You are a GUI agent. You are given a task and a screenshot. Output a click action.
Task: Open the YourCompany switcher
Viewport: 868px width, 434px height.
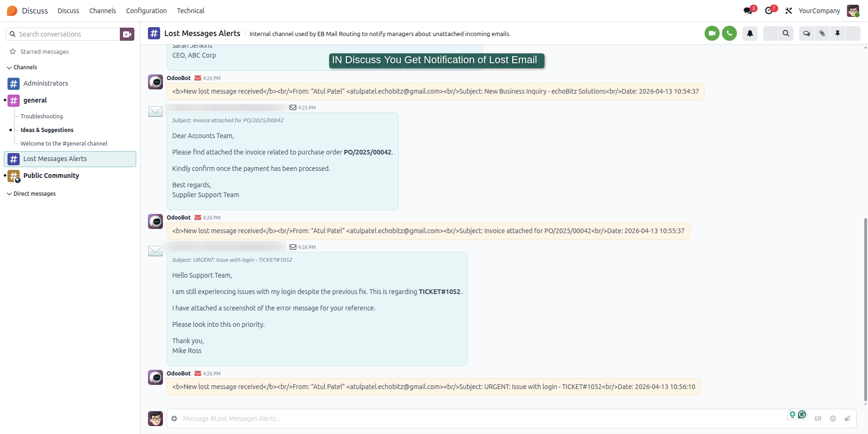coord(819,11)
